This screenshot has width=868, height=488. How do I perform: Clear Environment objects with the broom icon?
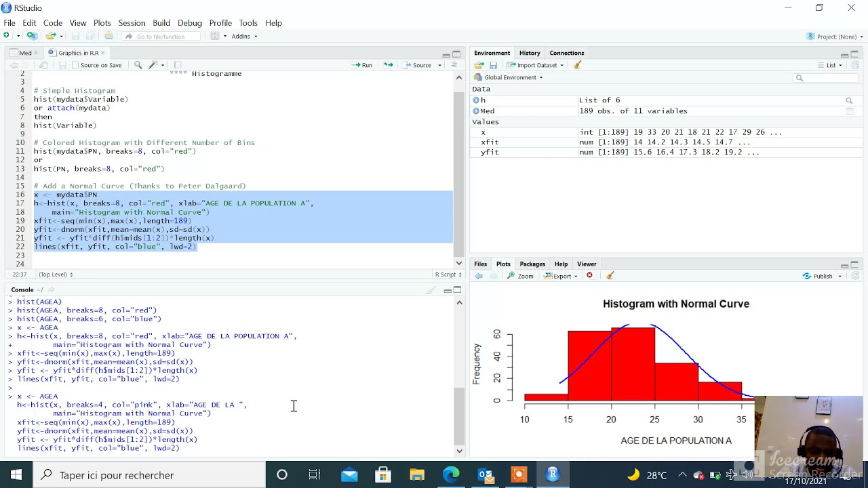578,65
